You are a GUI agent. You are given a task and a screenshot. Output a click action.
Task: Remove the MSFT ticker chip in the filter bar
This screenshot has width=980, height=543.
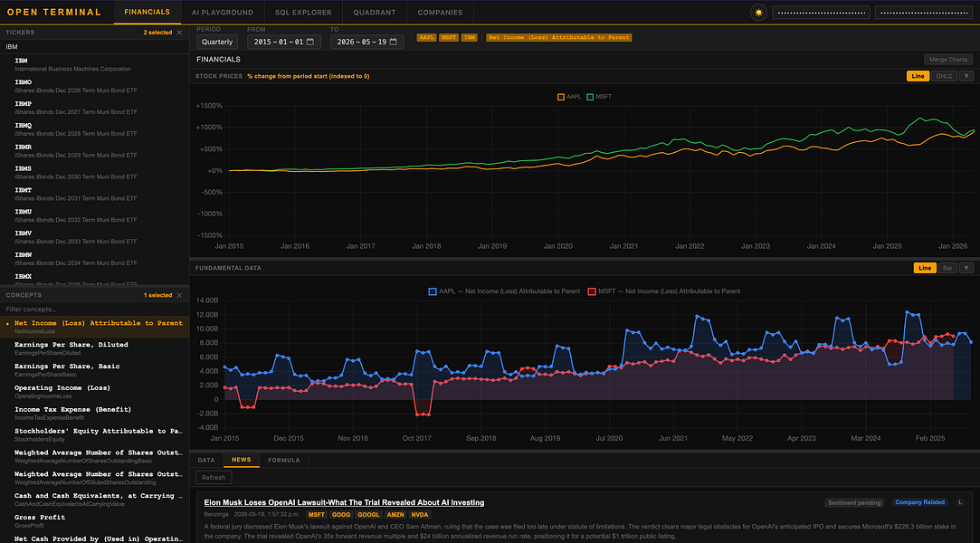pos(448,37)
